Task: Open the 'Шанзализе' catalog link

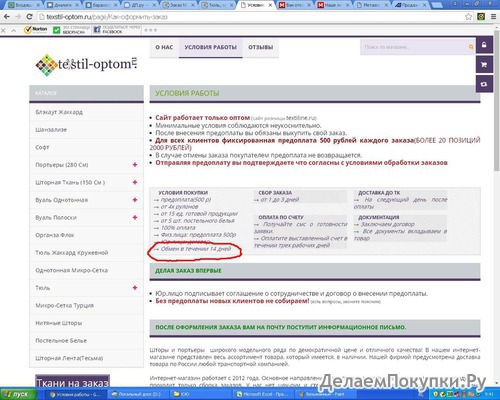Action: click(51, 130)
